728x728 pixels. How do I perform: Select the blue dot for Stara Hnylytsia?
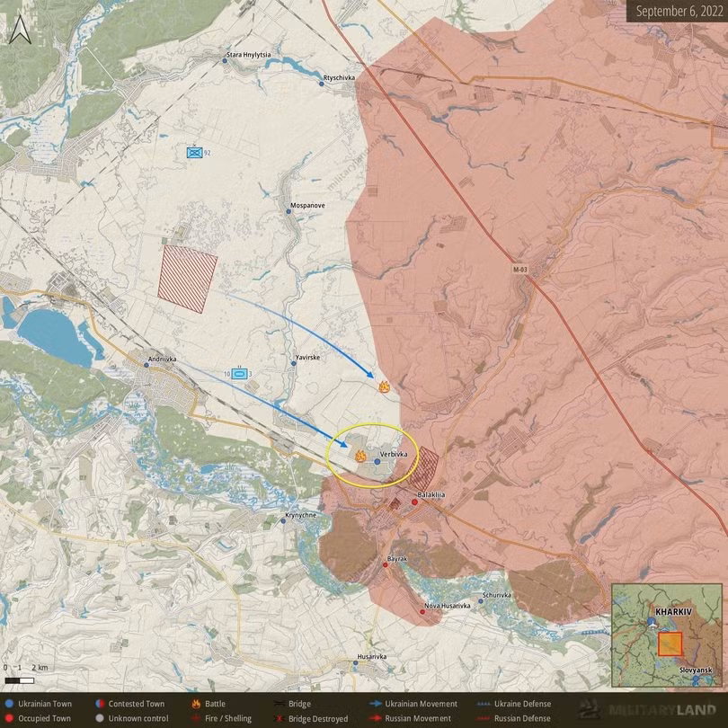225,60
